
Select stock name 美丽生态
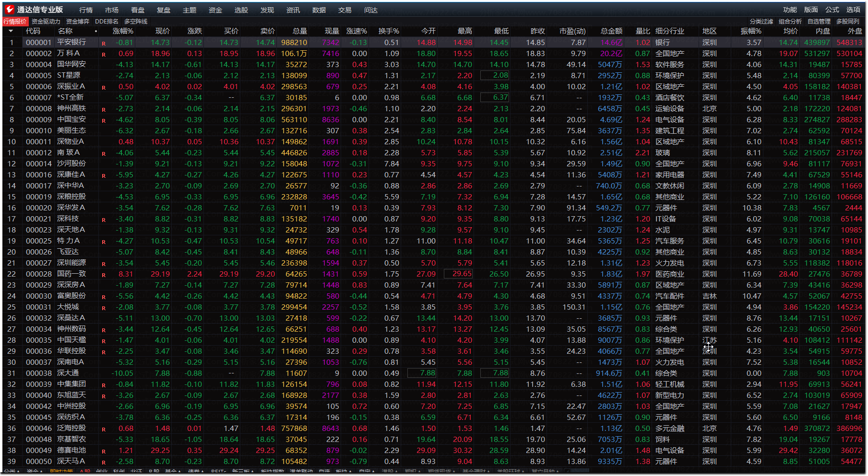coord(71,130)
